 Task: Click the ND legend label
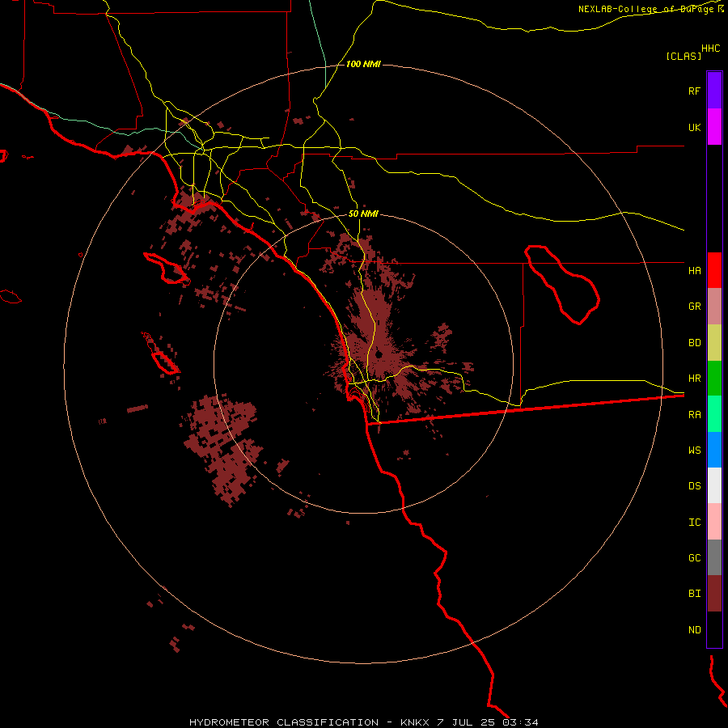pyautogui.click(x=694, y=630)
